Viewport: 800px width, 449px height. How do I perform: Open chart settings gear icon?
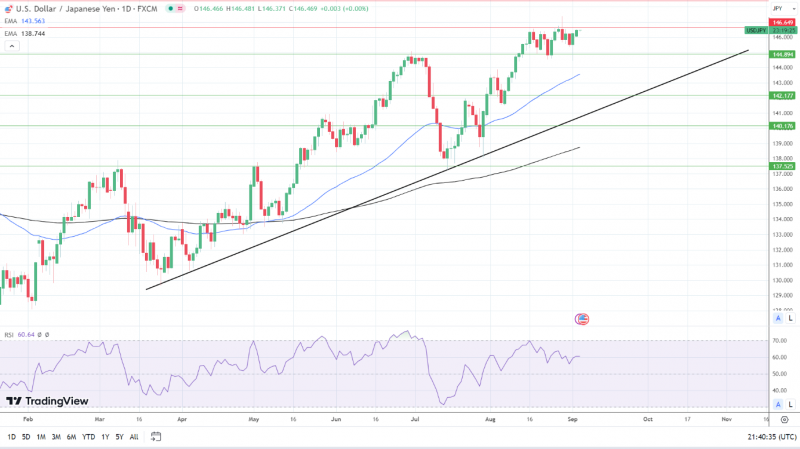pos(784,419)
